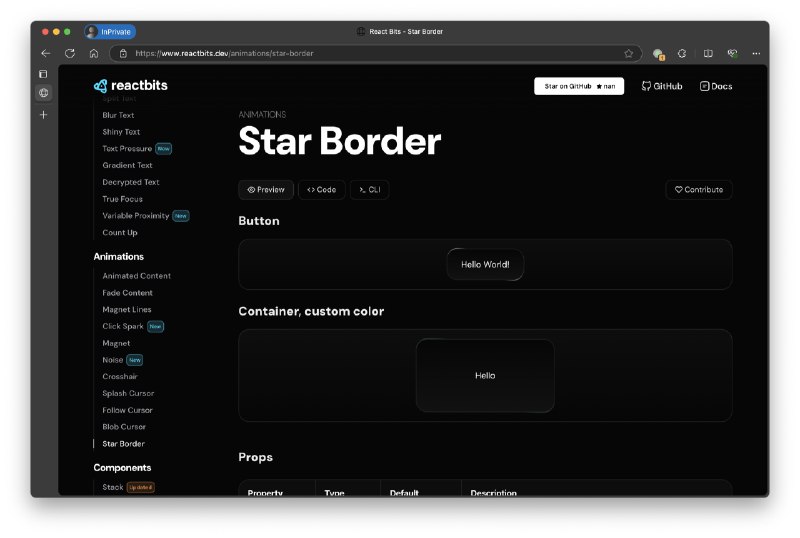The width and height of the screenshot is (800, 538).
Task: View site info via the lock icon
Action: pyautogui.click(x=123, y=53)
